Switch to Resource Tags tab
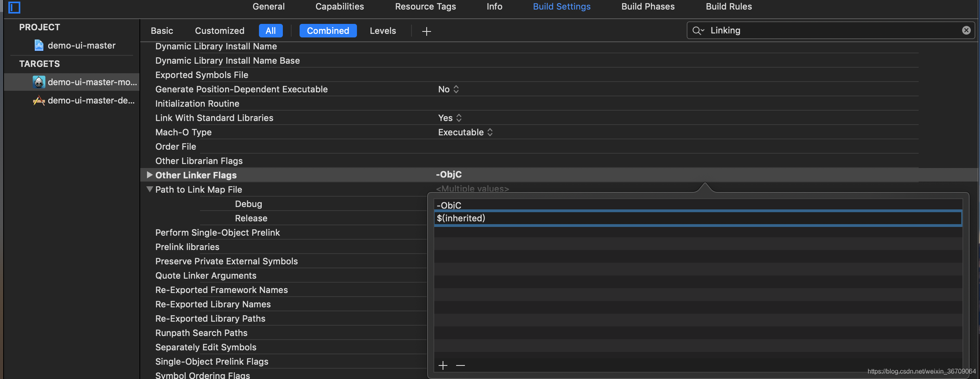 (425, 6)
